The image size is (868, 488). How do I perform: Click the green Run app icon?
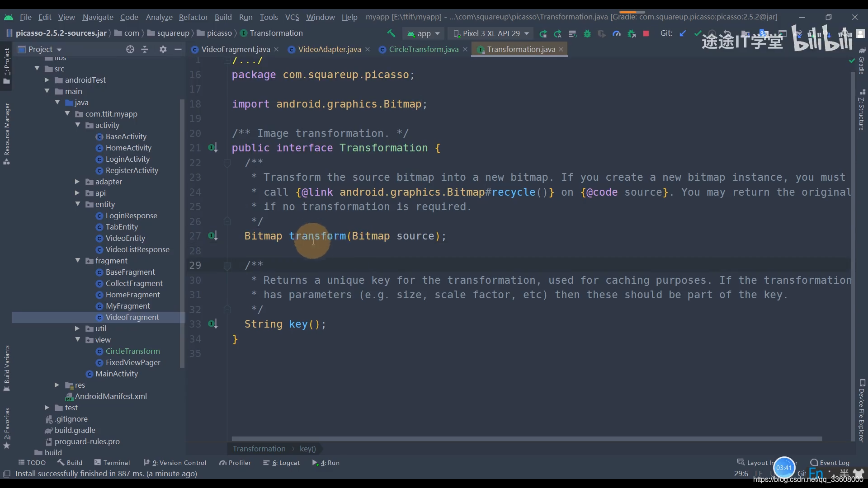click(543, 33)
